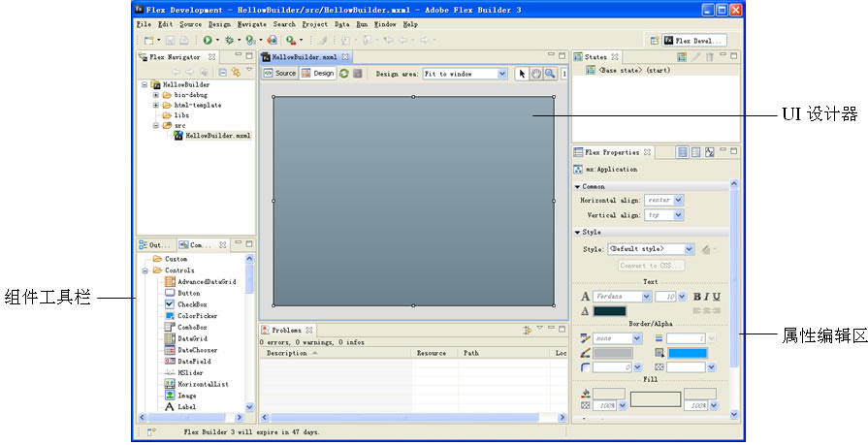
Task: Click the corner radius input field
Action: pyautogui.click(x=612, y=367)
